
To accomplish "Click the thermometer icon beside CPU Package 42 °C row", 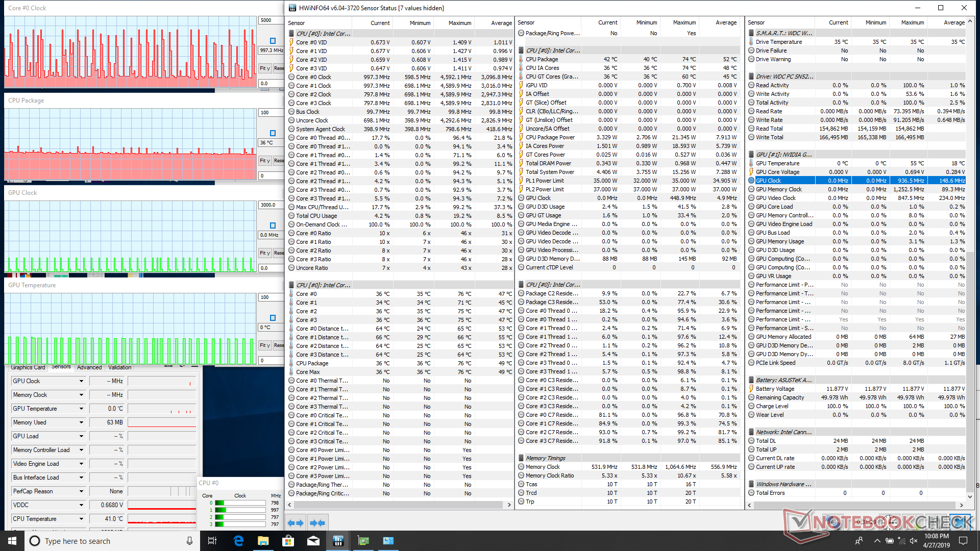I will [521, 59].
